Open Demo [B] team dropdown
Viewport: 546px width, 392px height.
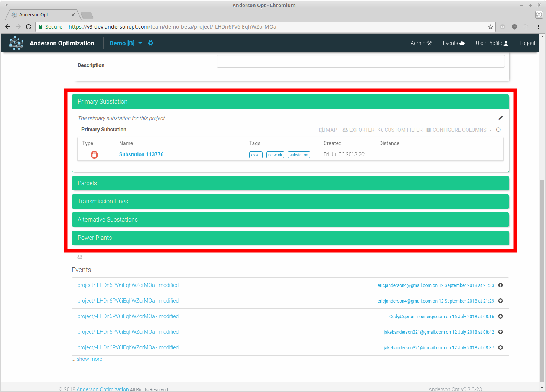pos(126,43)
